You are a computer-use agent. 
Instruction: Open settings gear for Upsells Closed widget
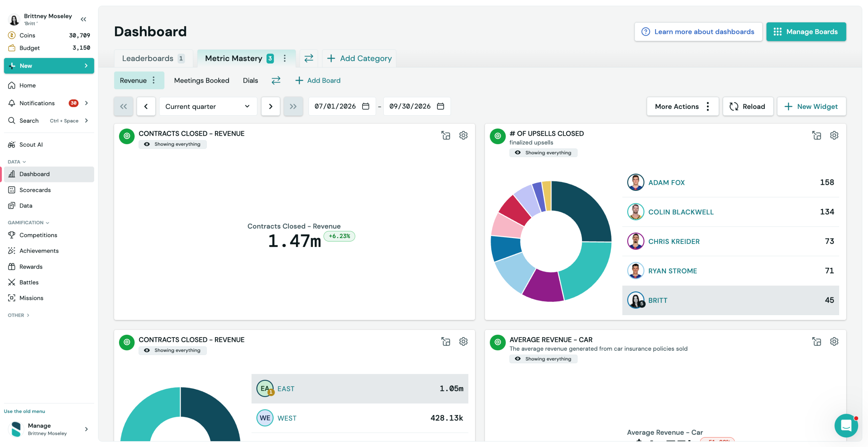[x=834, y=135]
